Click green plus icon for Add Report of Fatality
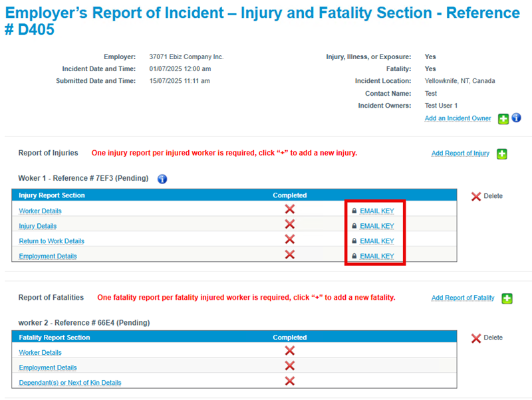Screen dimensions: 532x400 (507, 298)
